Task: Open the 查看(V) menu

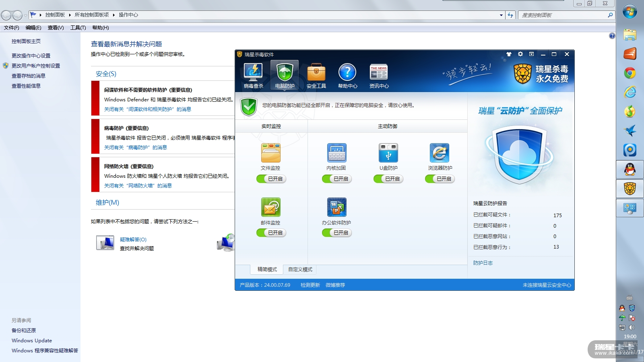Action: 56,28
